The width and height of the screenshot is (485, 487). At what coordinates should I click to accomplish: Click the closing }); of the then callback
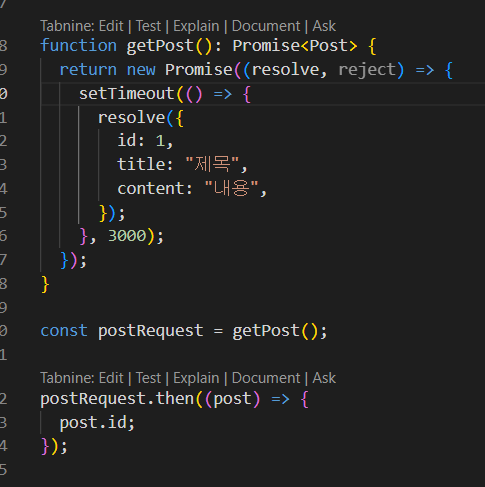[54, 447]
